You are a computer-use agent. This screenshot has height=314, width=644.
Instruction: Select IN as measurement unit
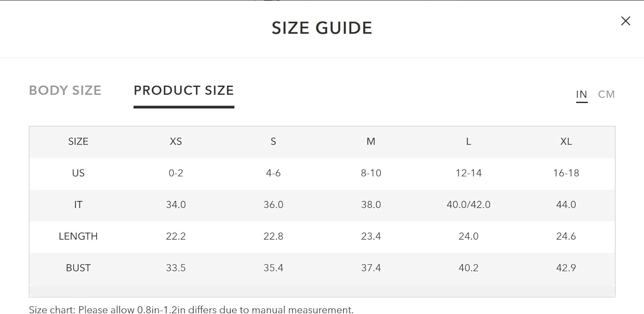(x=582, y=94)
